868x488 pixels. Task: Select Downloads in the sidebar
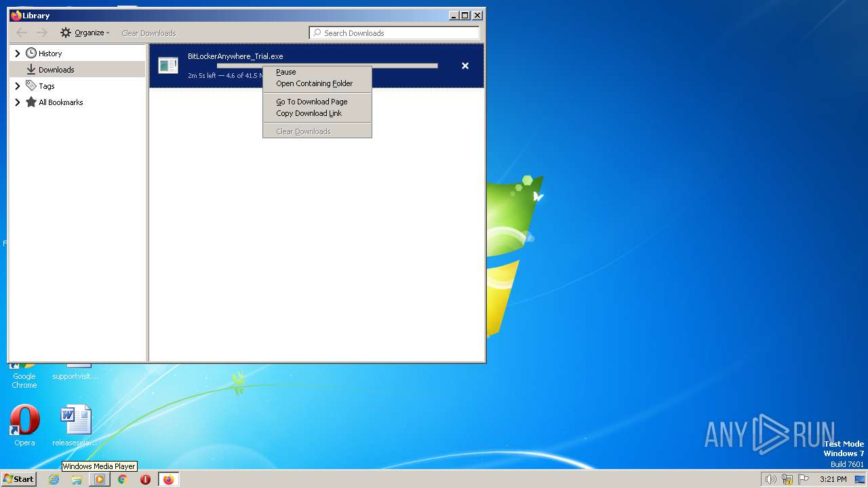coord(77,69)
